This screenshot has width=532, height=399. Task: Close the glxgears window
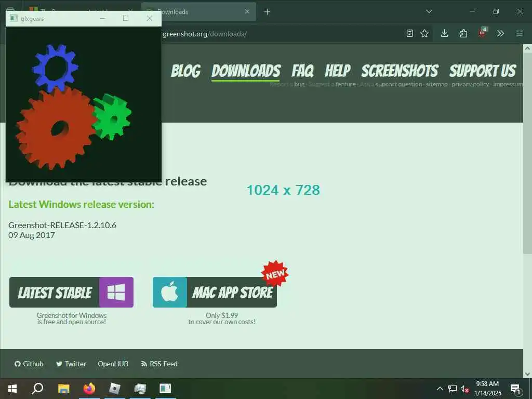tap(149, 18)
